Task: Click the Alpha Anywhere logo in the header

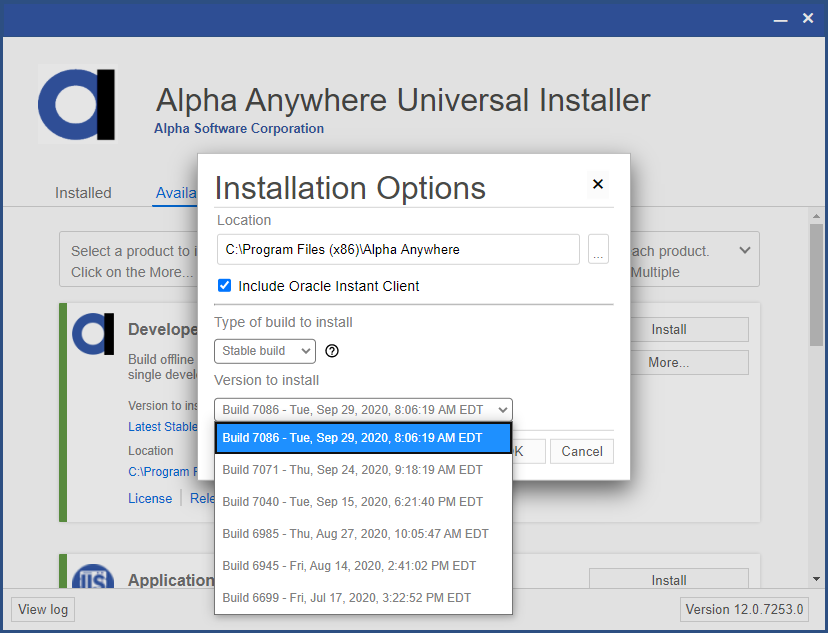Action: pyautogui.click(x=77, y=105)
